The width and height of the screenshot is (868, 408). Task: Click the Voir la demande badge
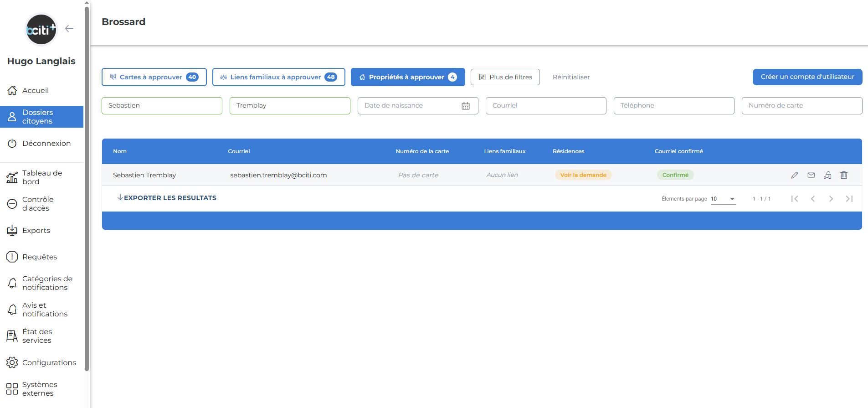click(x=583, y=175)
